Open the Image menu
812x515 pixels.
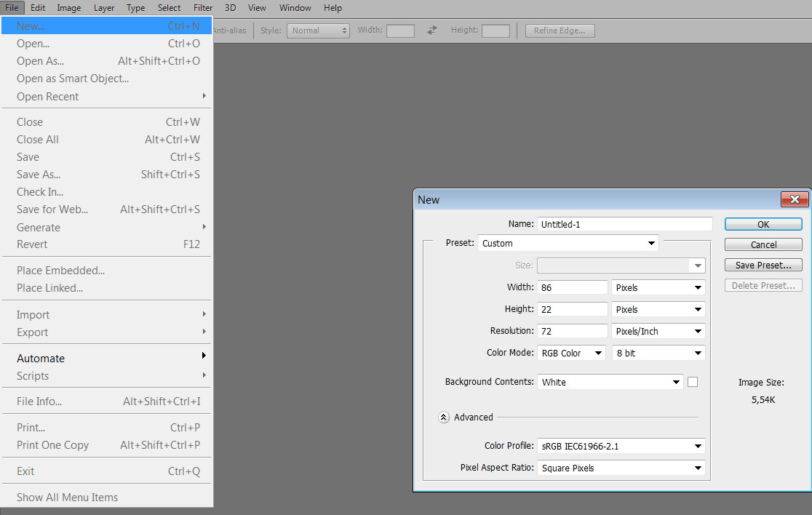69,8
